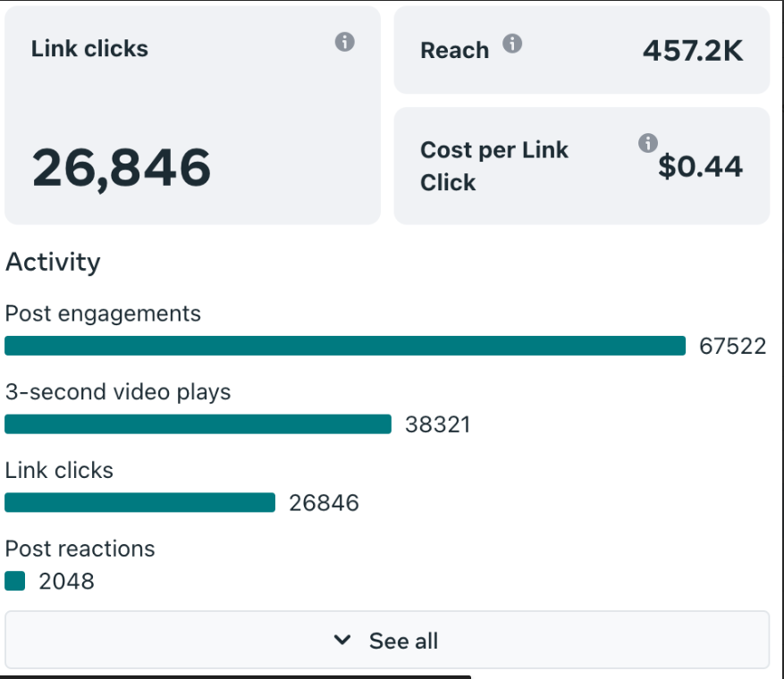Click the large 26,846 link clicks number
This screenshot has height=679, width=784.
coord(122,167)
